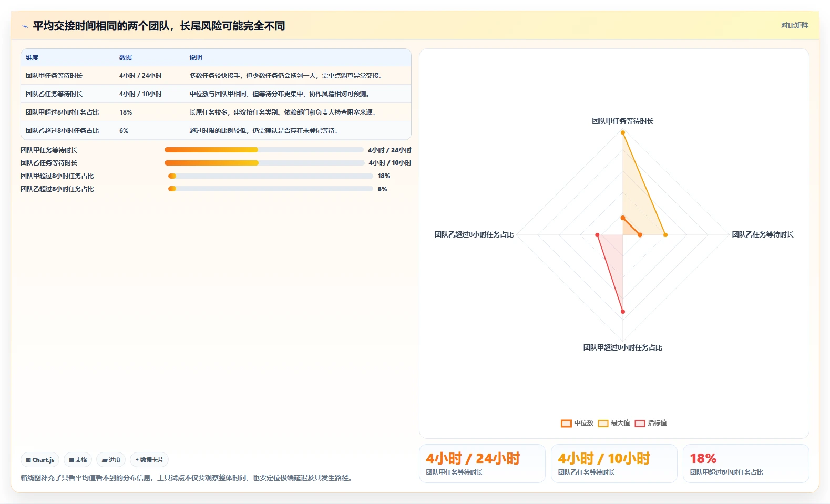Click the 中位数 orange legend swatch
Image resolution: width=830 pixels, height=504 pixels.
(566, 424)
